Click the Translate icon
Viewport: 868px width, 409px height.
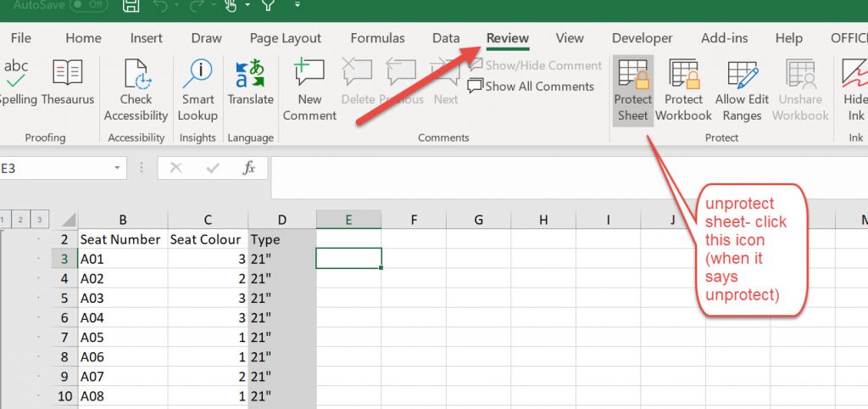point(250,83)
